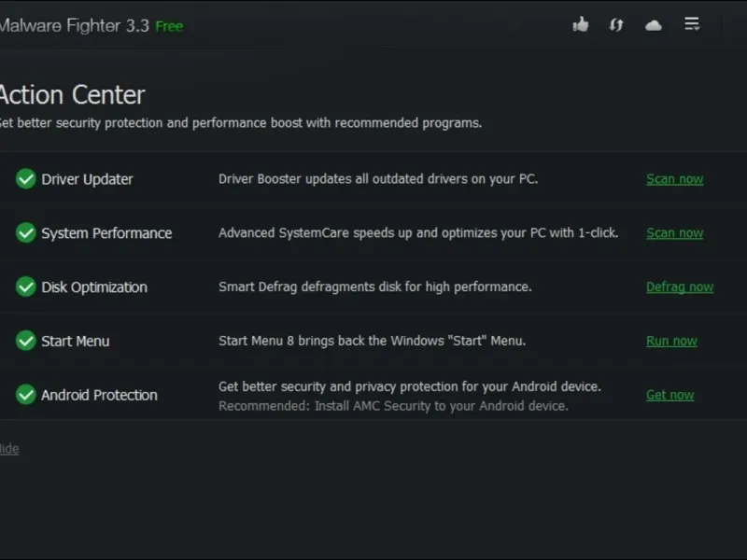
Task: Click the thumbs-up like icon
Action: (x=581, y=24)
